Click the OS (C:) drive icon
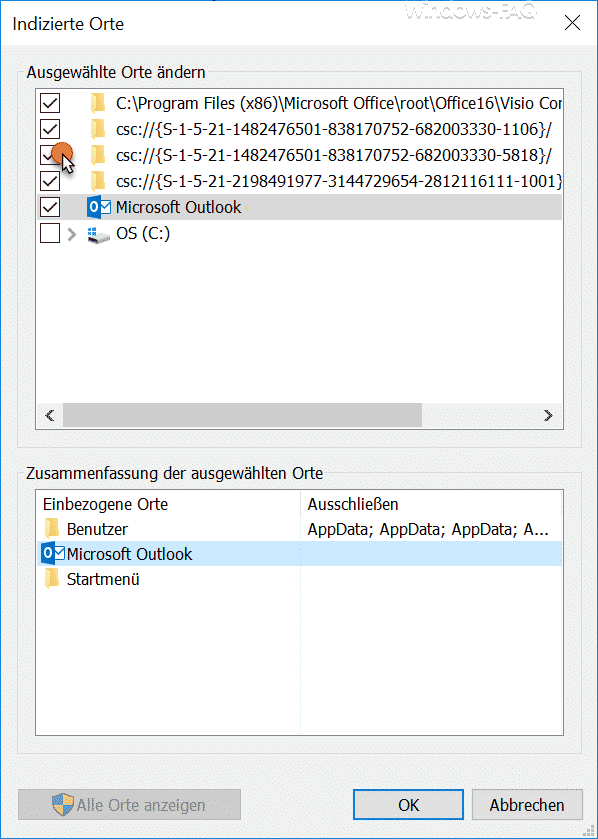The width and height of the screenshot is (598, 839). (x=98, y=234)
